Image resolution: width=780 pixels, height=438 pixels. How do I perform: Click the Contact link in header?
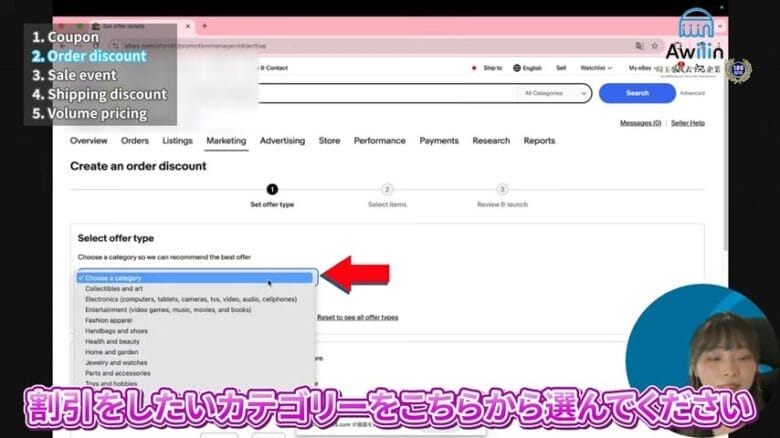click(276, 68)
